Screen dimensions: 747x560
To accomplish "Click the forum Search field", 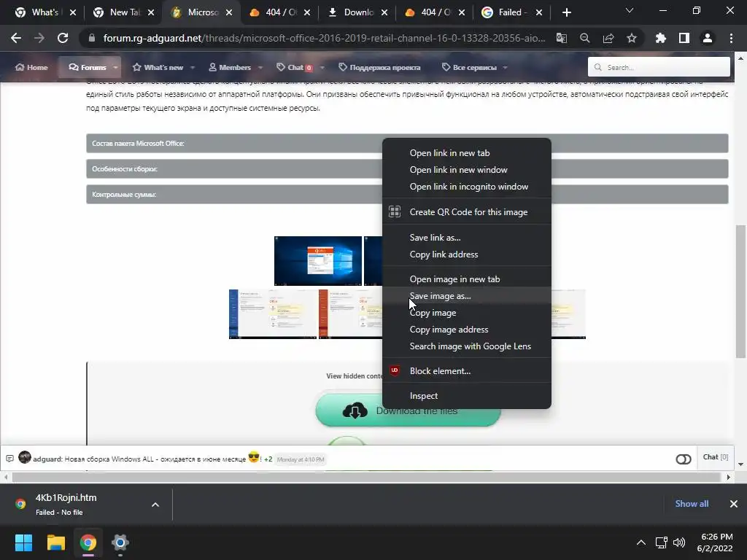I will pyautogui.click(x=659, y=67).
